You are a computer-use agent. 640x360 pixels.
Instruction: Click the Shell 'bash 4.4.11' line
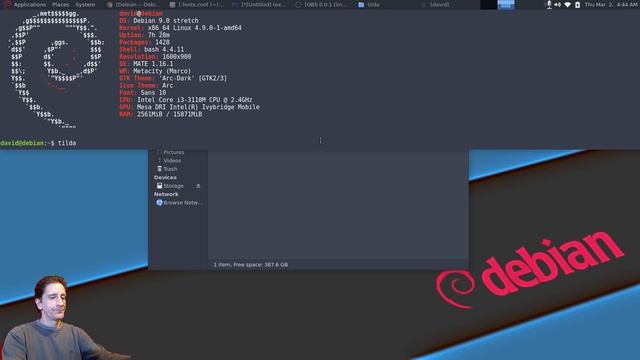coord(164,49)
